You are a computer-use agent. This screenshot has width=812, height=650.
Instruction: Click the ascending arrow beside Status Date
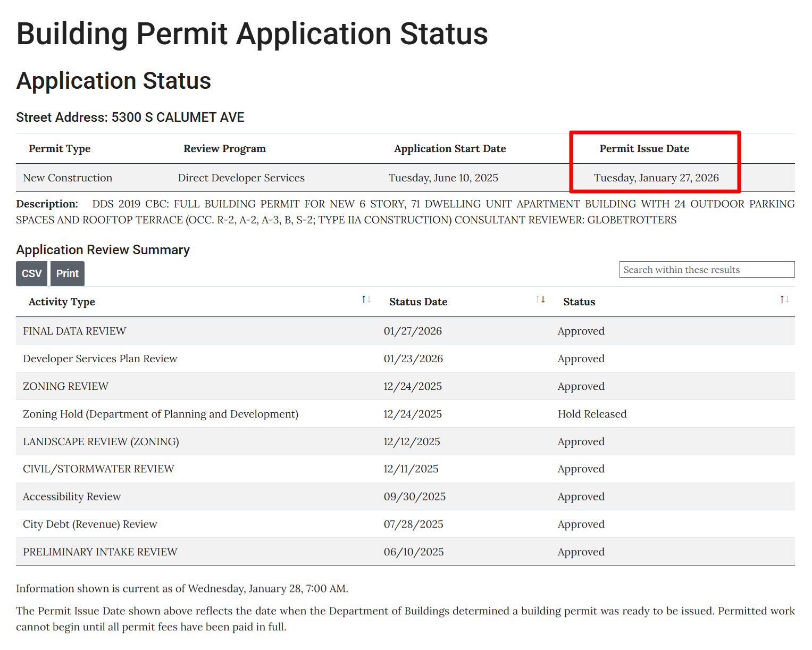(537, 299)
